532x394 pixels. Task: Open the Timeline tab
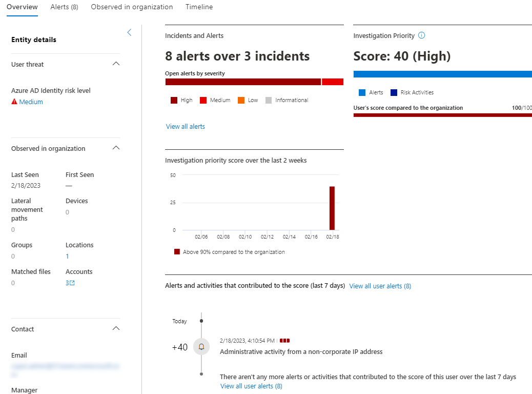point(199,7)
